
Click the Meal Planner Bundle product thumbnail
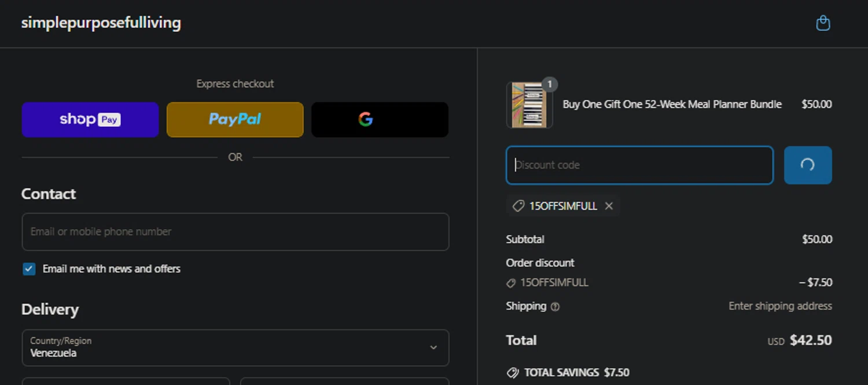[529, 105]
